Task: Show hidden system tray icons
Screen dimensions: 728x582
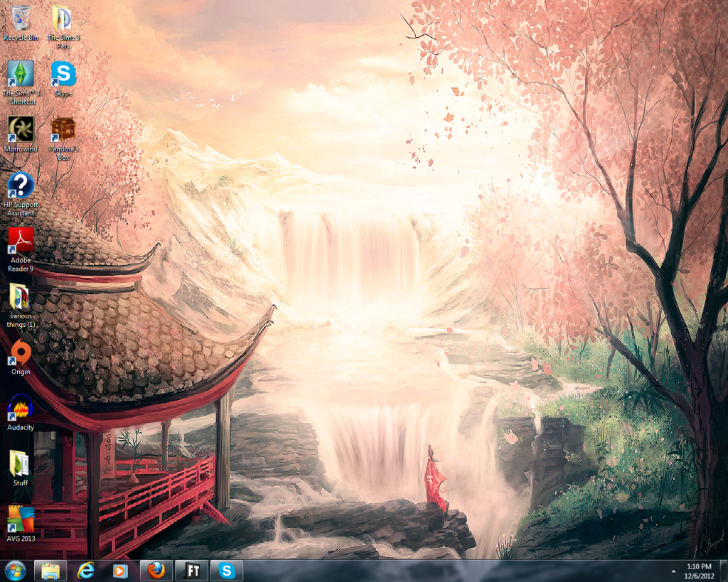Action: tap(673, 571)
